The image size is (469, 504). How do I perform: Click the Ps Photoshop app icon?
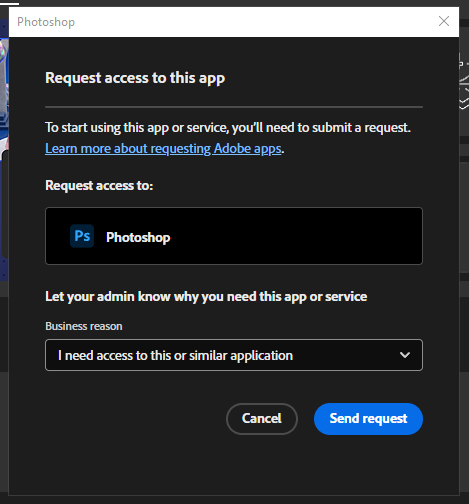82,236
